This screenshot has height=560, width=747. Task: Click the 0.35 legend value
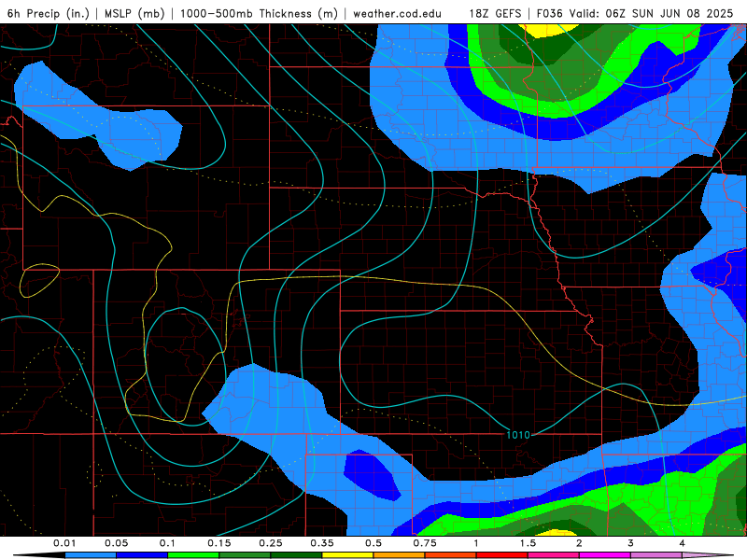[322, 543]
